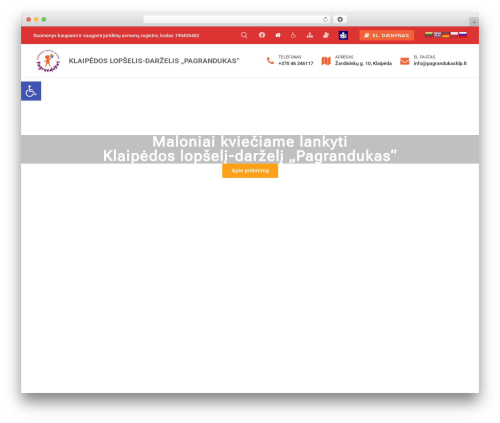Open the wheelchair accessibility icon in red bar
This screenshot has height=423, width=500.
pyautogui.click(x=293, y=35)
